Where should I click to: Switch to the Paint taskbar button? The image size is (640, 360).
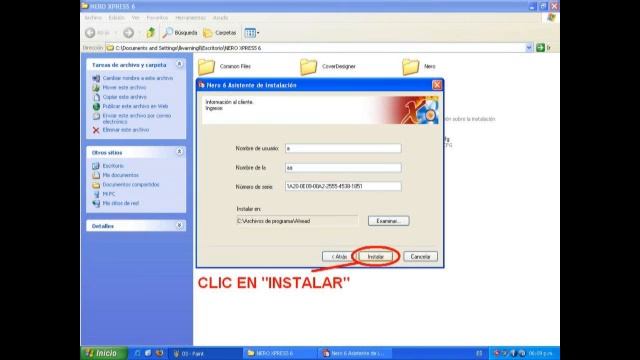coord(206,353)
